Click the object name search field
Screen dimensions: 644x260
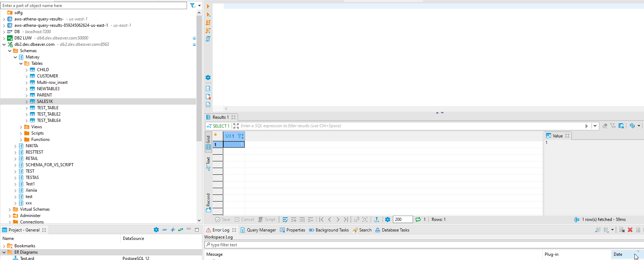pos(94,6)
